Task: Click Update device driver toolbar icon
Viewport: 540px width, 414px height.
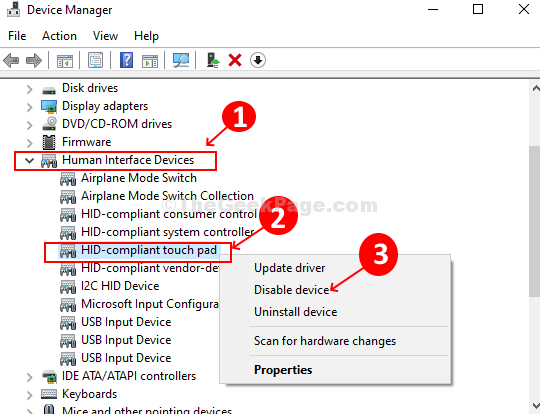Action: pyautogui.click(x=213, y=60)
